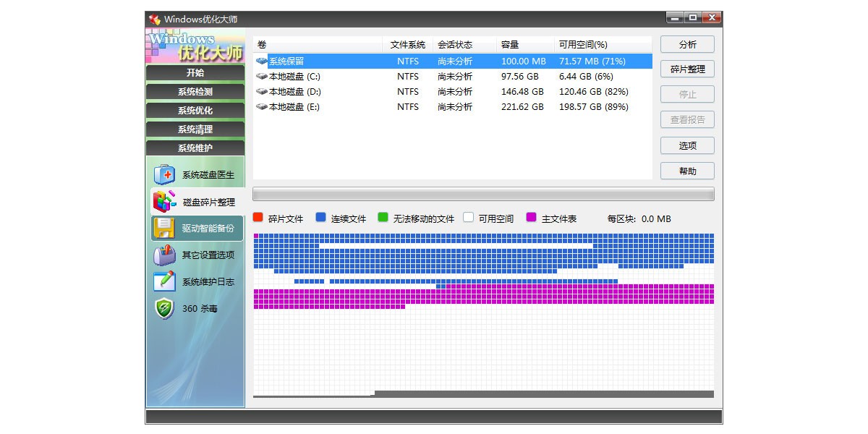Click red 碎片文件 legend swatch
The image size is (868, 434).
click(x=258, y=217)
